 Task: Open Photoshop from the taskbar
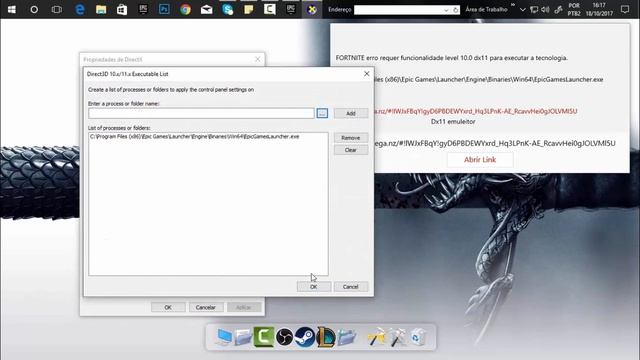[x=164, y=9]
